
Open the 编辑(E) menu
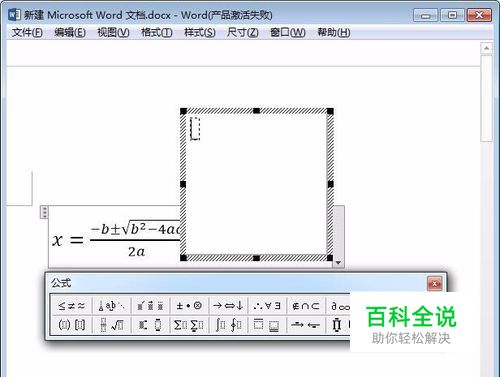click(70, 33)
